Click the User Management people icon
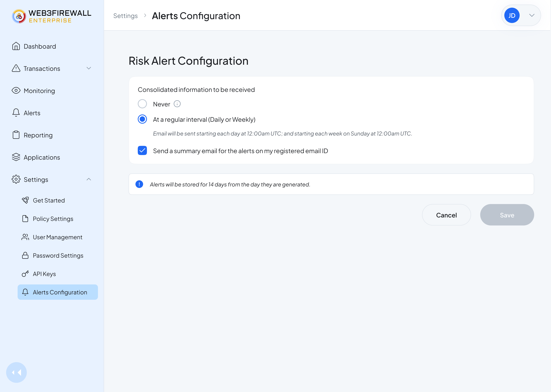This screenshot has height=392, width=551. pos(25,237)
